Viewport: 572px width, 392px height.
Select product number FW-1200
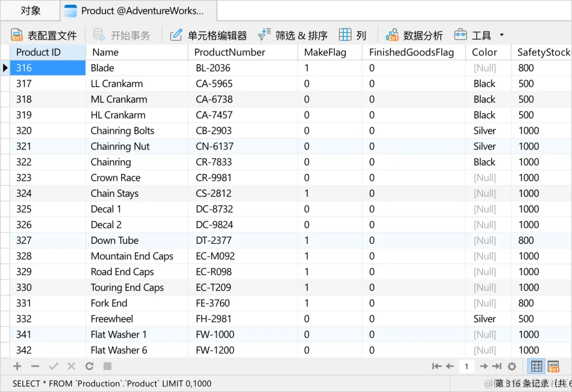coord(243,350)
